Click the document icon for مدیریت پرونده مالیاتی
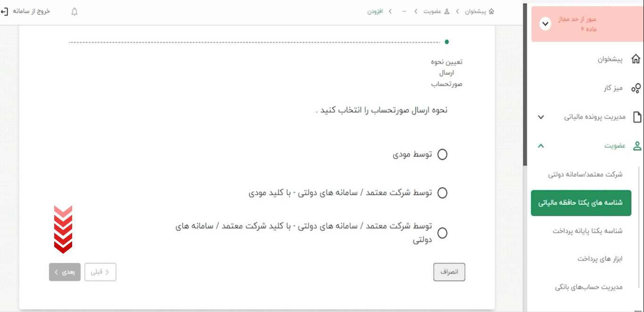Viewport: 644px width, 312px height. (637, 117)
